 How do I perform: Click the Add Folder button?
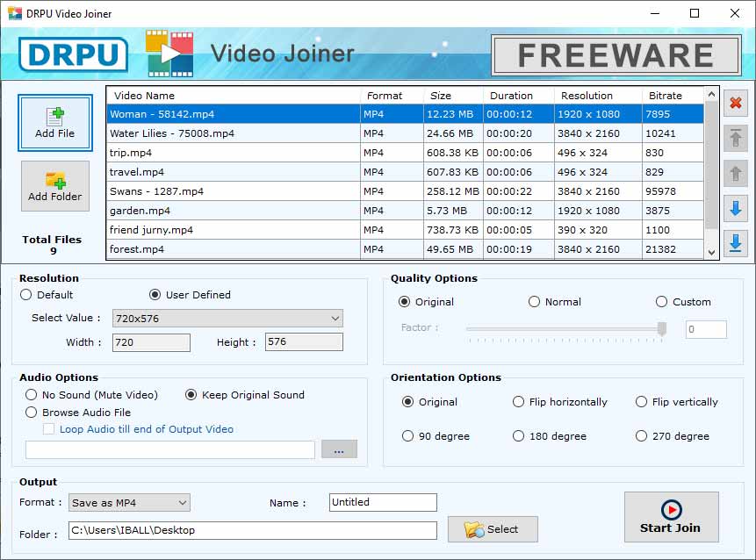pos(55,186)
